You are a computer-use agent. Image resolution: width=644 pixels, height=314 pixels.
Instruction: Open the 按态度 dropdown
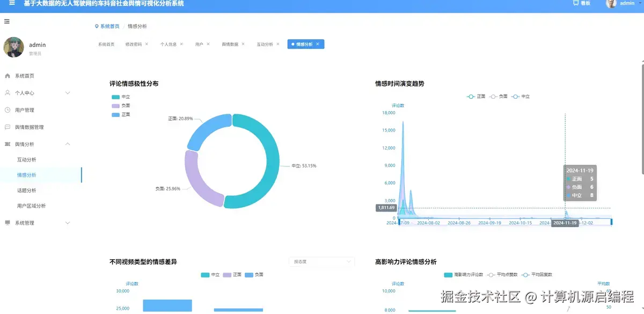click(321, 261)
